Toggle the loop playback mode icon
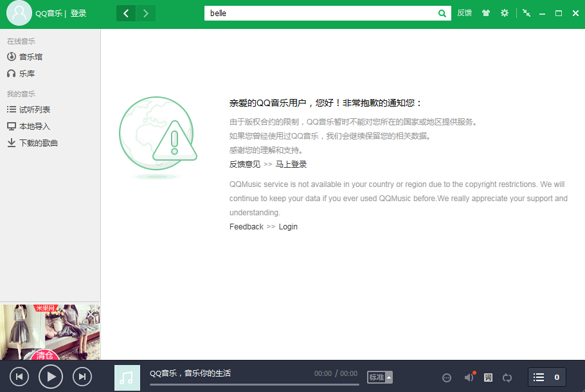 click(x=507, y=377)
